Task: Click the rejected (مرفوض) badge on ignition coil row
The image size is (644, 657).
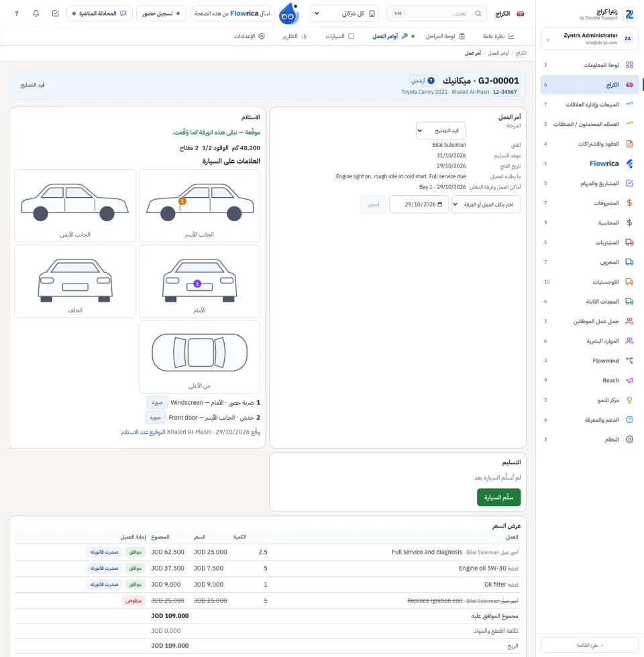Action: [133, 601]
